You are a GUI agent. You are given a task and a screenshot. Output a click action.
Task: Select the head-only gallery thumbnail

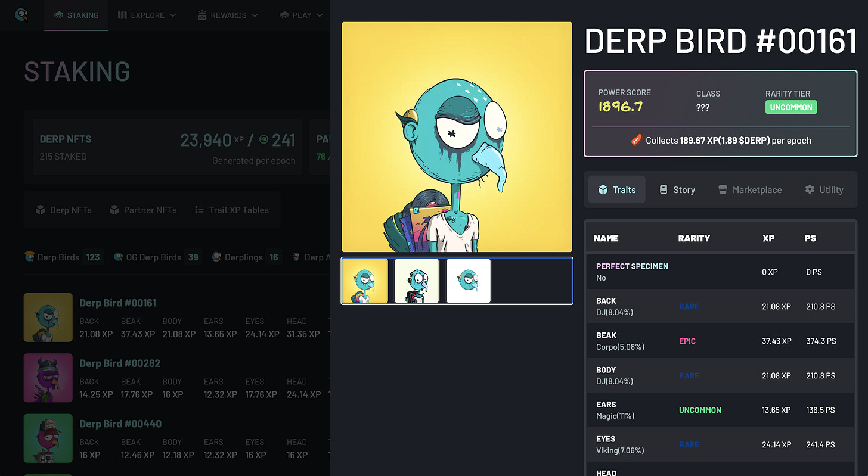(x=469, y=281)
